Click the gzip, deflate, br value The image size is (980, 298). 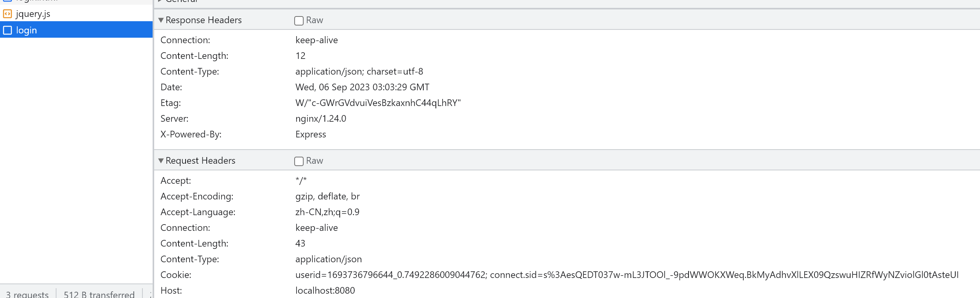tap(327, 196)
